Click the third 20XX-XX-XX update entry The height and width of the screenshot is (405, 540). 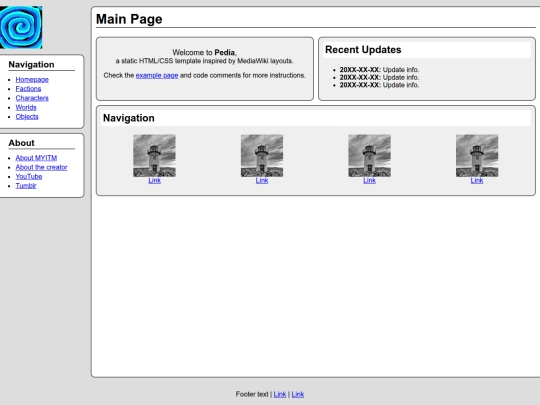click(379, 85)
